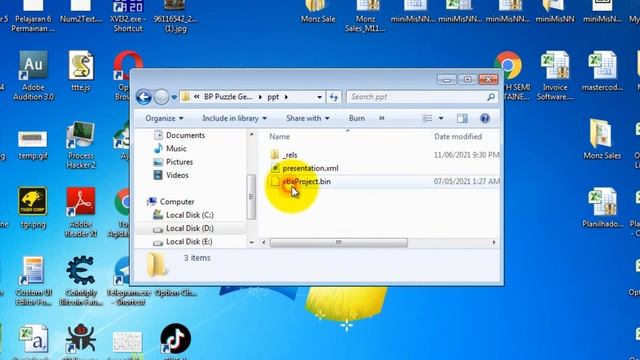640x360 pixels.
Task: Refresh the ppt folder view
Action: (x=334, y=97)
